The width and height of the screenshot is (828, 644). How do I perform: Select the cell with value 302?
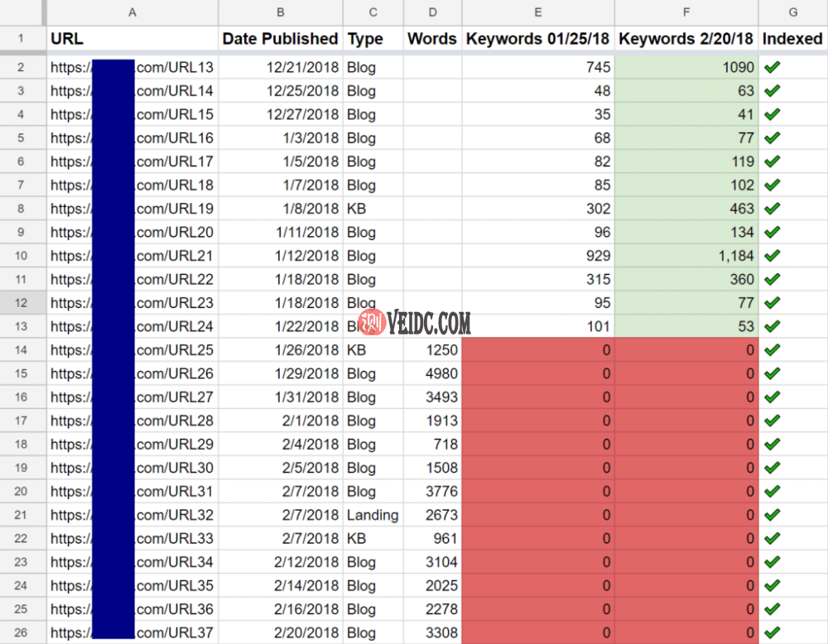[x=538, y=209]
